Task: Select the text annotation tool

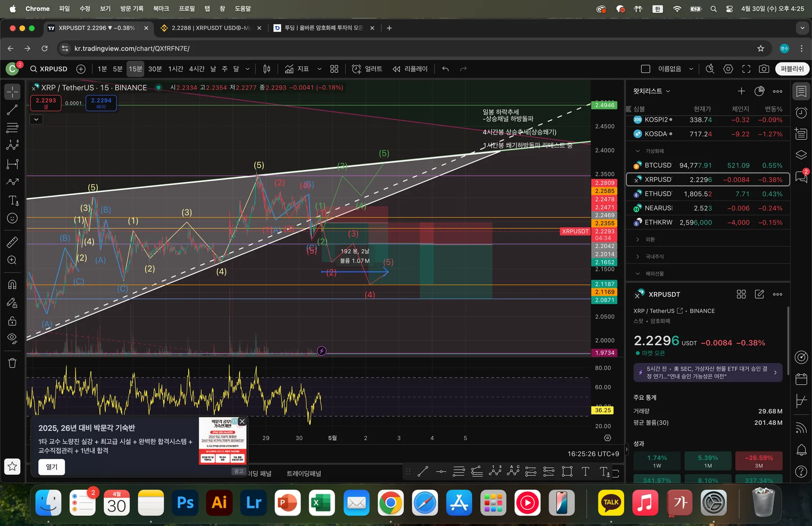Action: pos(13,200)
